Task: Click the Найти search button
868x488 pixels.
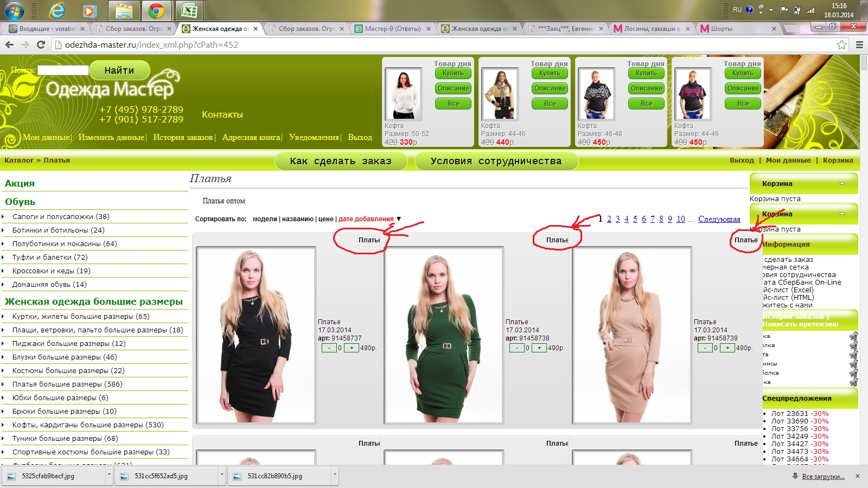Action: (119, 70)
